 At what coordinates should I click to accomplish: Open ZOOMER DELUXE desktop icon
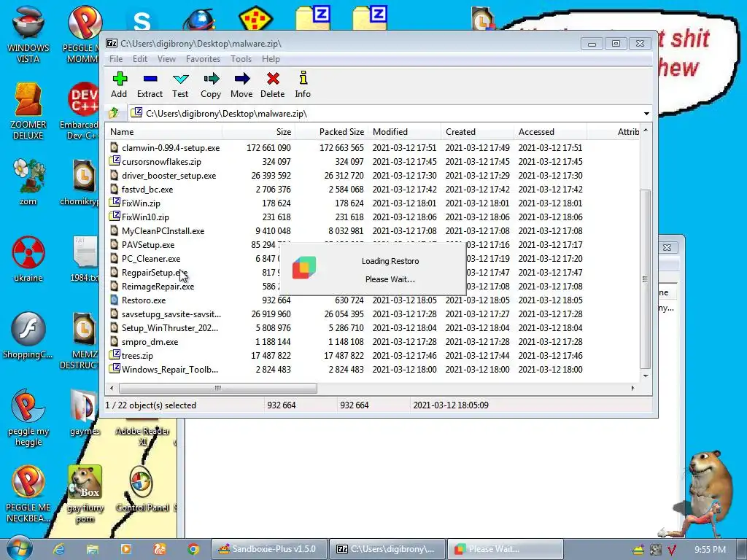click(28, 111)
